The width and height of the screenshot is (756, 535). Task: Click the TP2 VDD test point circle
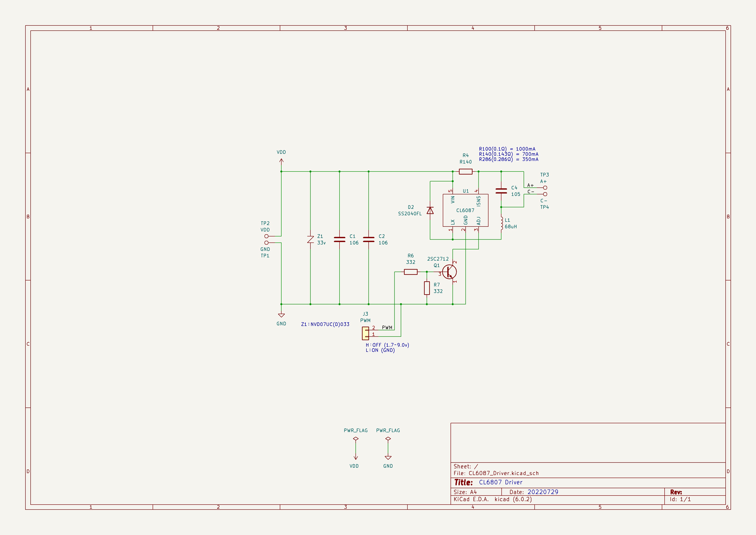[x=266, y=236]
